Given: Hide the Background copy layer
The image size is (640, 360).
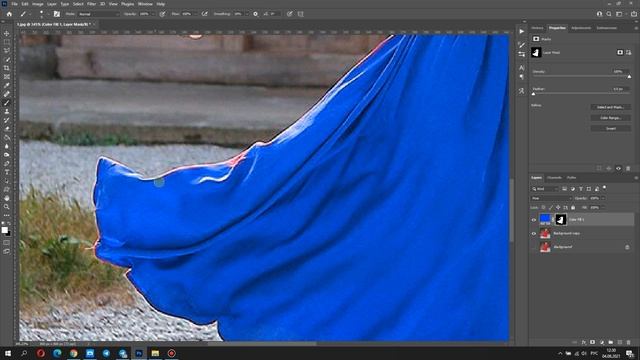Looking at the screenshot, I should 534,233.
